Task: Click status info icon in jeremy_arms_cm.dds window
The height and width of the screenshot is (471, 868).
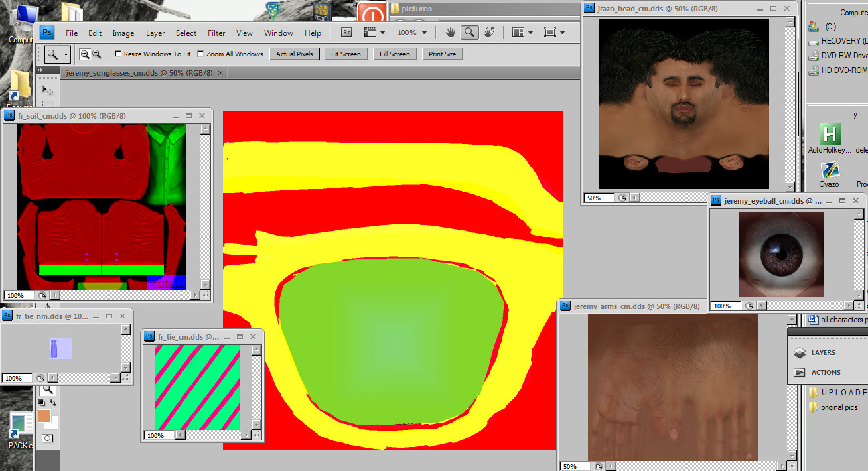Action: coord(599,467)
